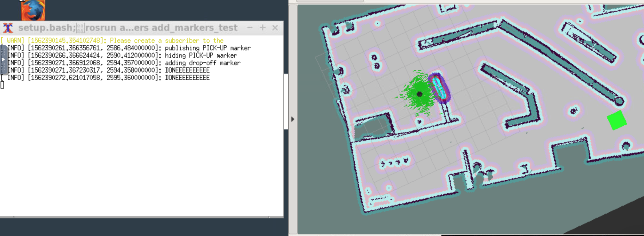Click the terminal cursor prompt box
This screenshot has height=236, width=644.
[2, 85]
